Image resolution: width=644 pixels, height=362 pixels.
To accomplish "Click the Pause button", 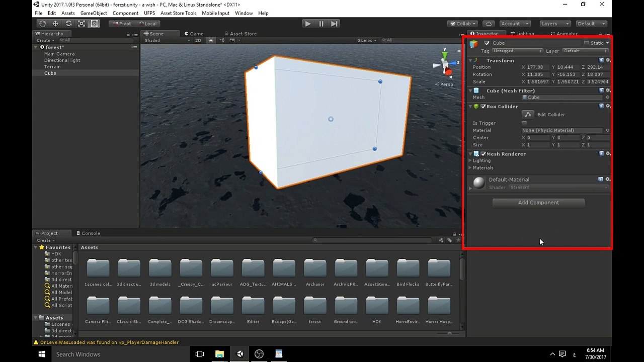I will (321, 24).
